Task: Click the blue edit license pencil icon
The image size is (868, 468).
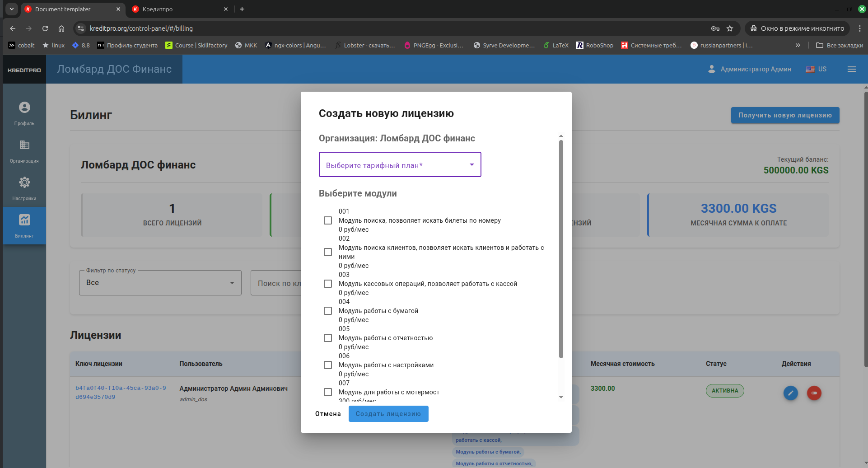Action: 790,393
